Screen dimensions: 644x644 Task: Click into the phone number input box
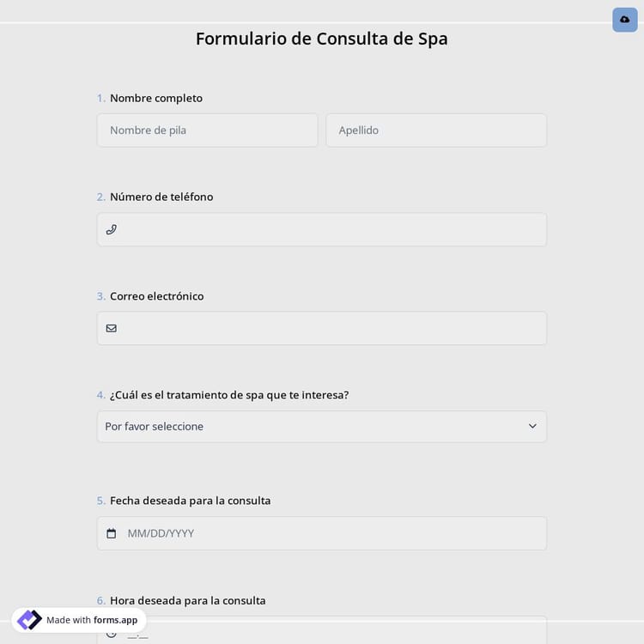pos(331,229)
